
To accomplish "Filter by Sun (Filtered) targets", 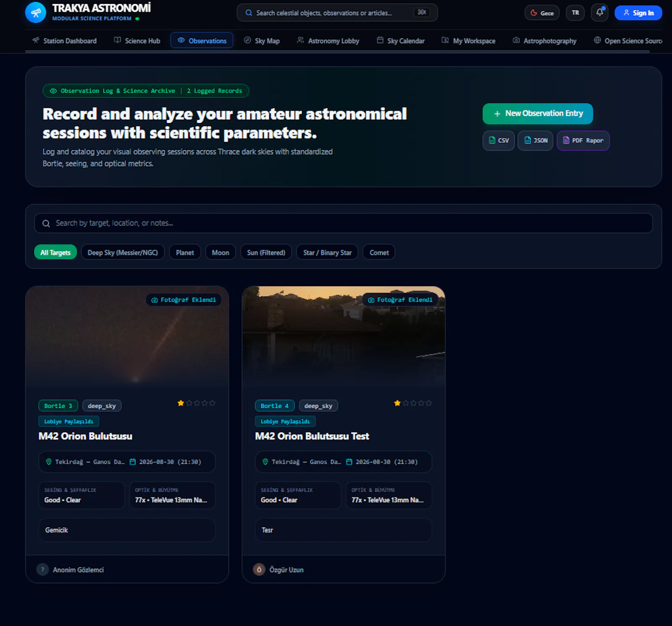I will [x=266, y=253].
